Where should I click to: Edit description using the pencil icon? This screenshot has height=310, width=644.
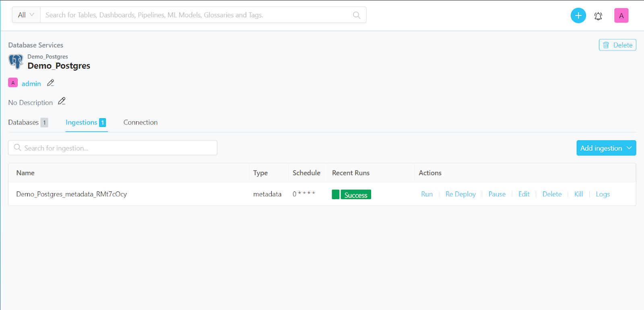(x=62, y=101)
